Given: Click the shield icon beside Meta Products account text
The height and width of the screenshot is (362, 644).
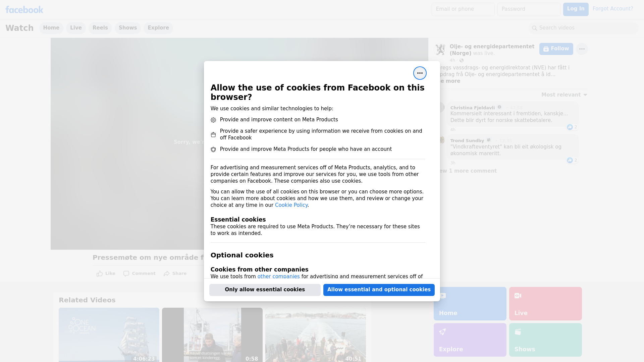Looking at the screenshot, I should pos(213,149).
